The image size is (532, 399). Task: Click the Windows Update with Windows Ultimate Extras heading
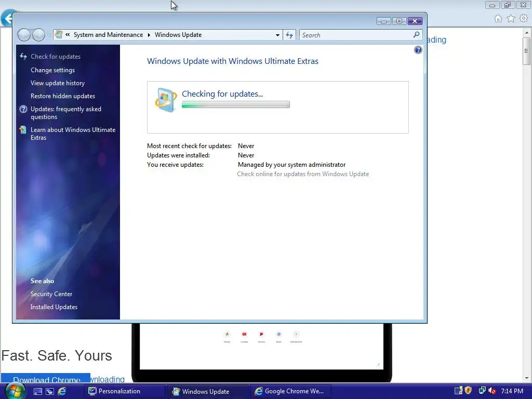click(233, 61)
